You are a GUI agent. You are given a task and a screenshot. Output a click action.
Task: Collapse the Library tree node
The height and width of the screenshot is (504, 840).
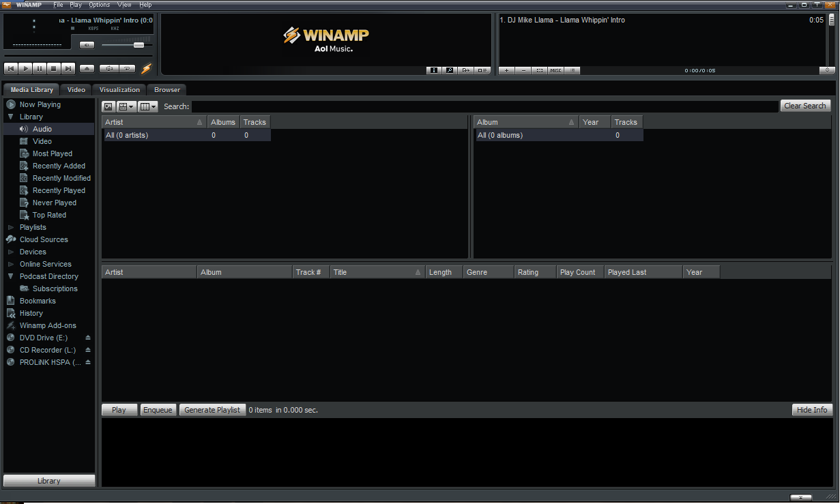click(11, 117)
